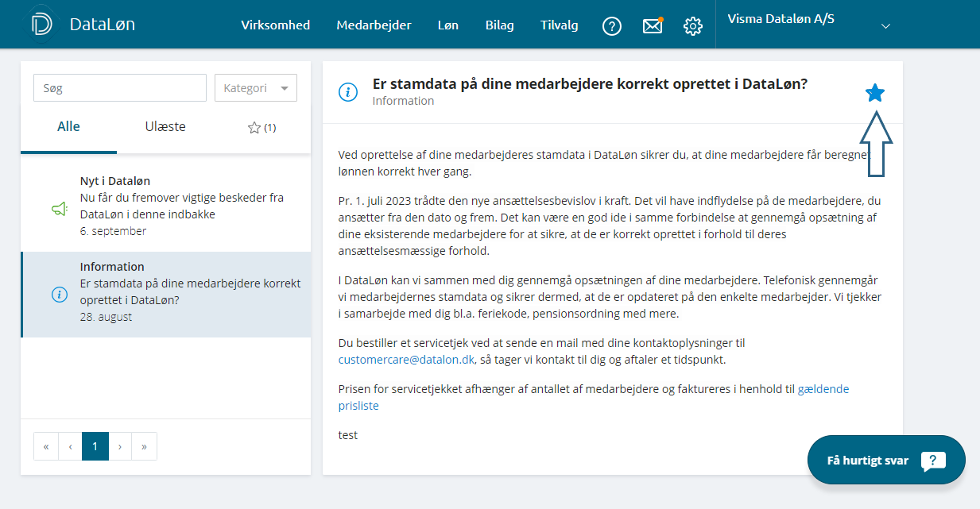Open the Løn menu

[448, 25]
